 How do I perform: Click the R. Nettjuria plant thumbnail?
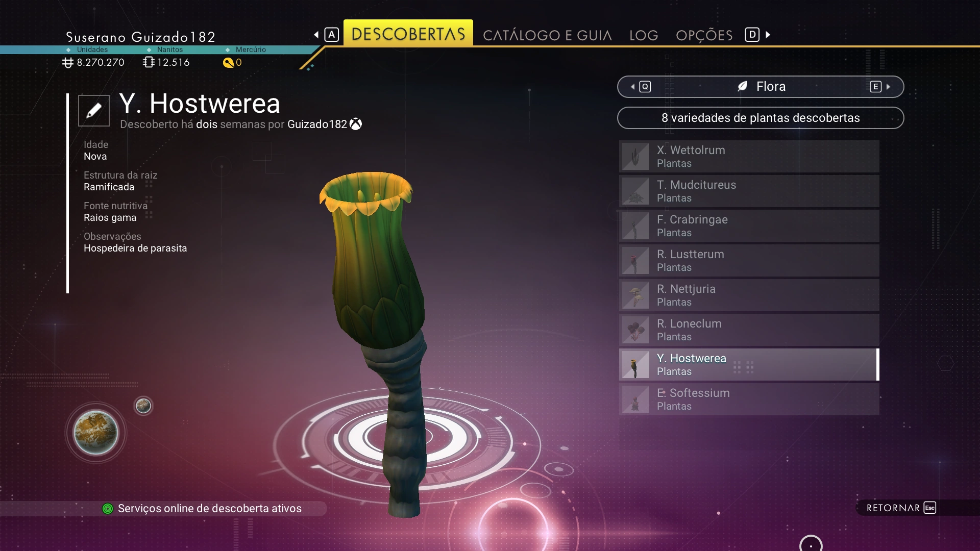tap(635, 295)
